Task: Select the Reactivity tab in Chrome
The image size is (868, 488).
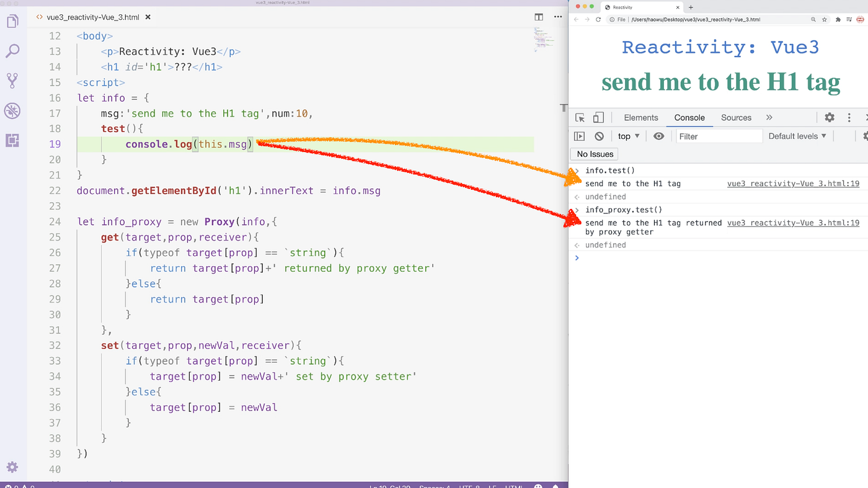Action: click(643, 7)
